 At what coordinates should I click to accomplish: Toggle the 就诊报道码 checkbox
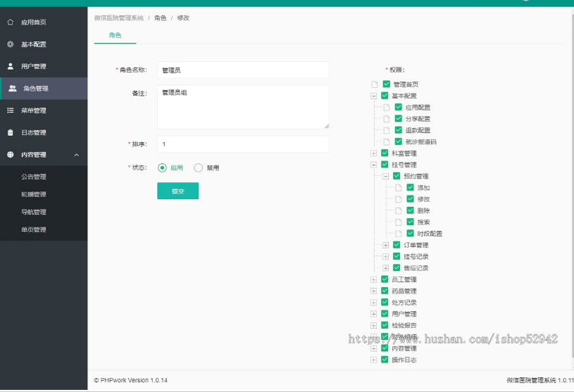(x=399, y=141)
